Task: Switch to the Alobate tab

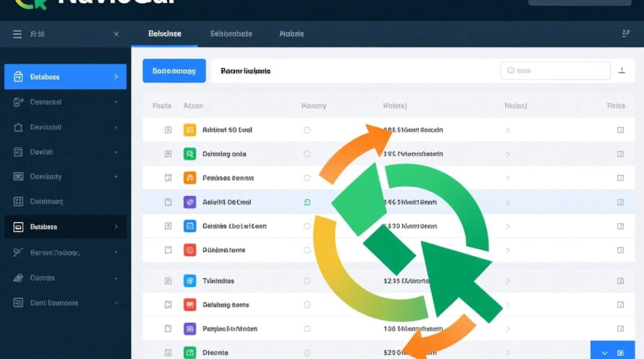Action: [x=291, y=34]
